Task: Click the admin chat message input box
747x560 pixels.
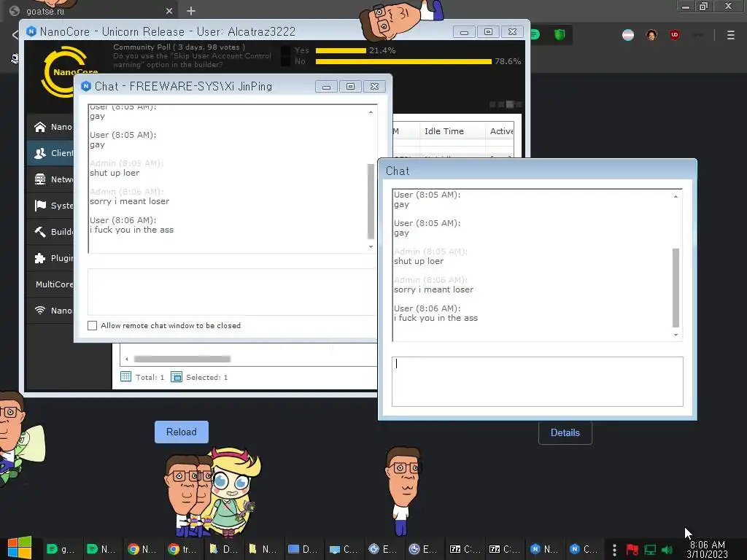Action: click(233, 292)
